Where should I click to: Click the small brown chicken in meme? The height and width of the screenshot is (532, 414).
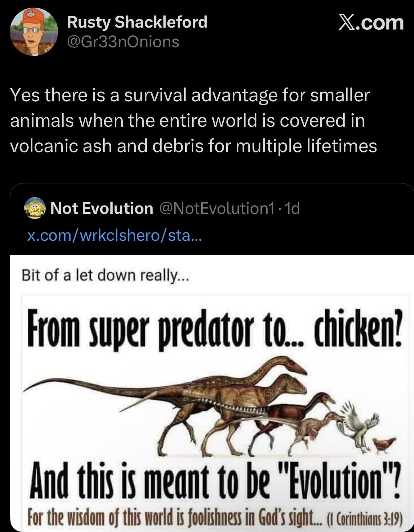(382, 444)
